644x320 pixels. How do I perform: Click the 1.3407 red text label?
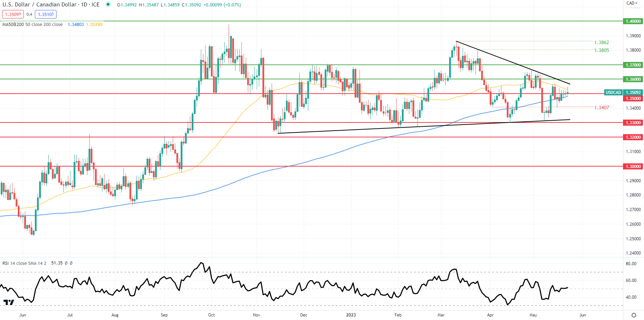(x=602, y=107)
